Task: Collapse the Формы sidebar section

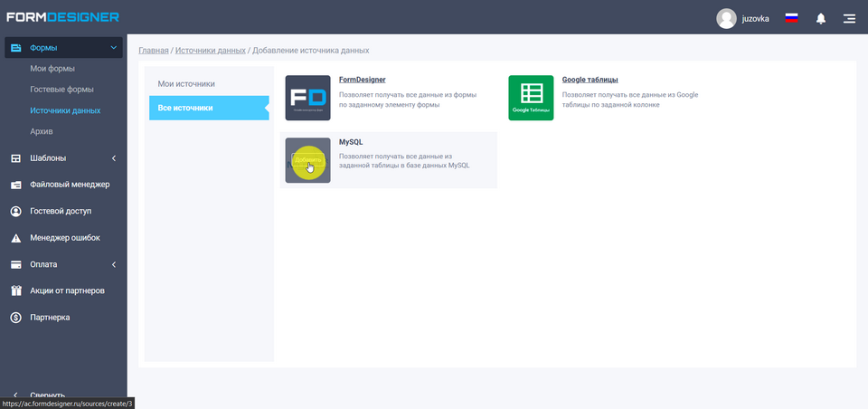Action: tap(113, 48)
